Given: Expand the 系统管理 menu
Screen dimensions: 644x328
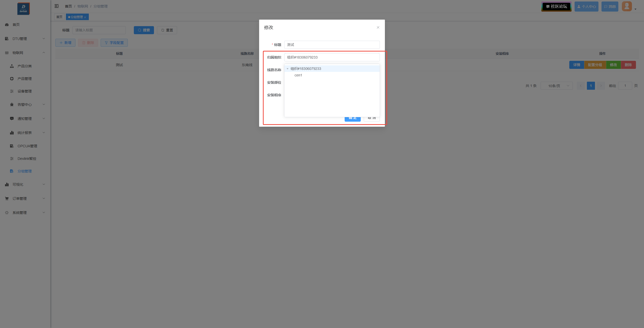Looking at the screenshot, I should (20, 212).
